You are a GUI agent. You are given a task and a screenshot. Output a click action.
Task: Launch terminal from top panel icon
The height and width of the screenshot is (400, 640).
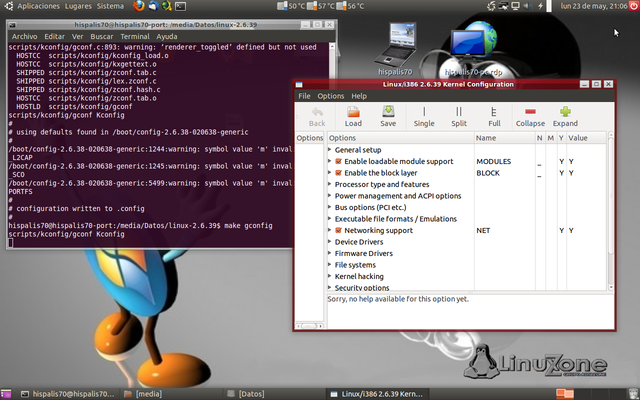pyautogui.click(x=180, y=6)
